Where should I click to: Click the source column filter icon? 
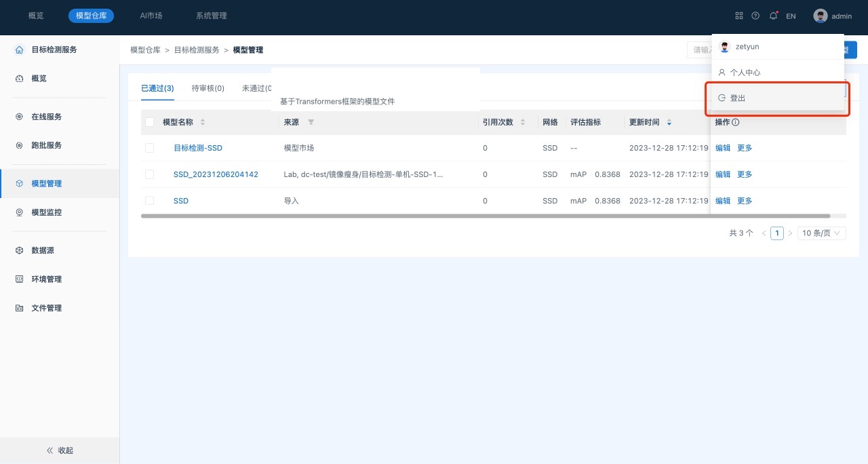311,122
